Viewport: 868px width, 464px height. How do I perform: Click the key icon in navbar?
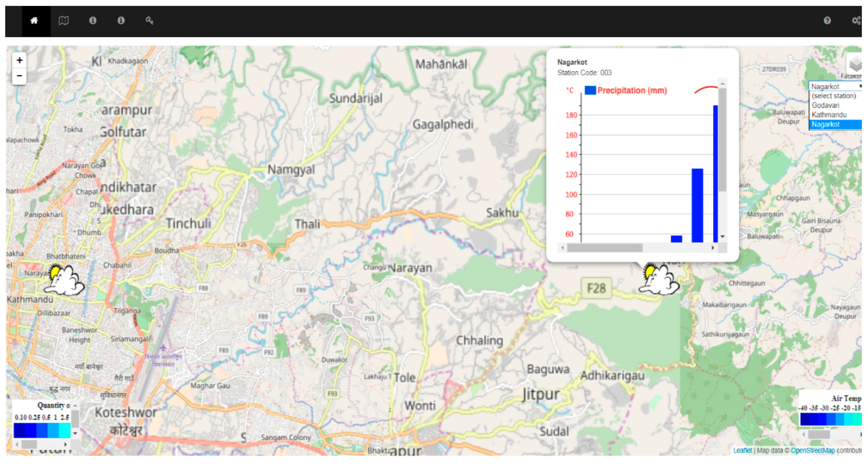tap(149, 21)
